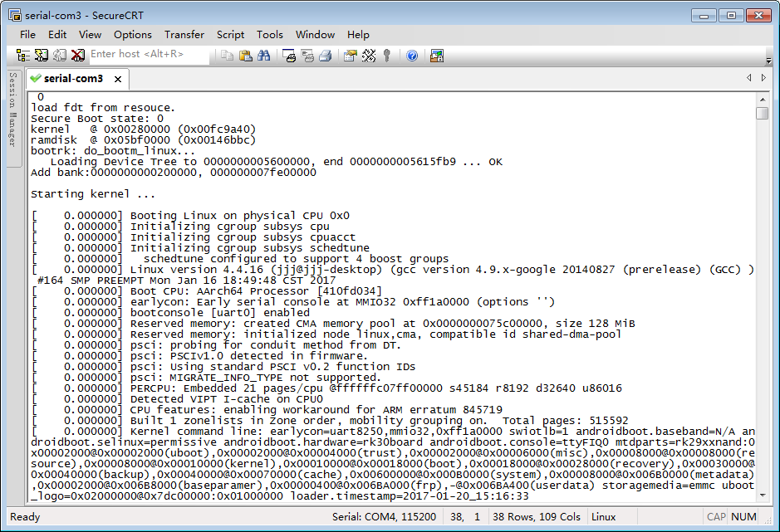This screenshot has height=532, width=780.
Task: Close the serial-com3 tab
Action: point(118,79)
